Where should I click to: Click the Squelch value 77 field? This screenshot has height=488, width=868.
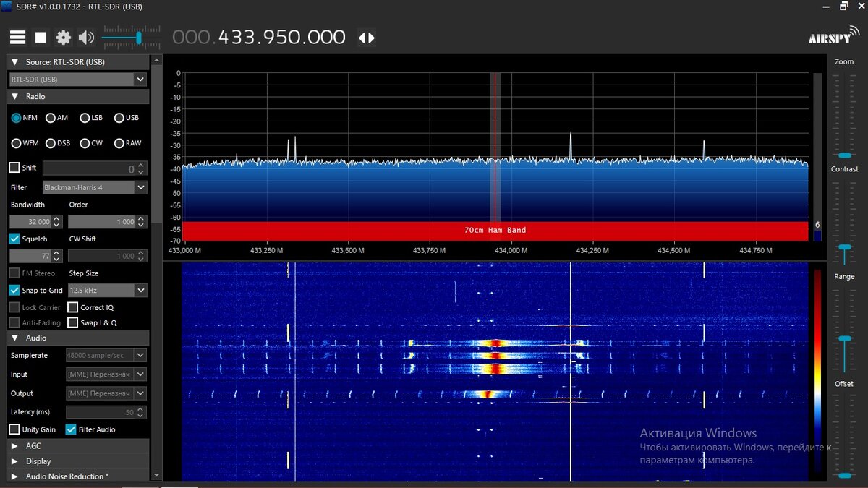[30, 256]
